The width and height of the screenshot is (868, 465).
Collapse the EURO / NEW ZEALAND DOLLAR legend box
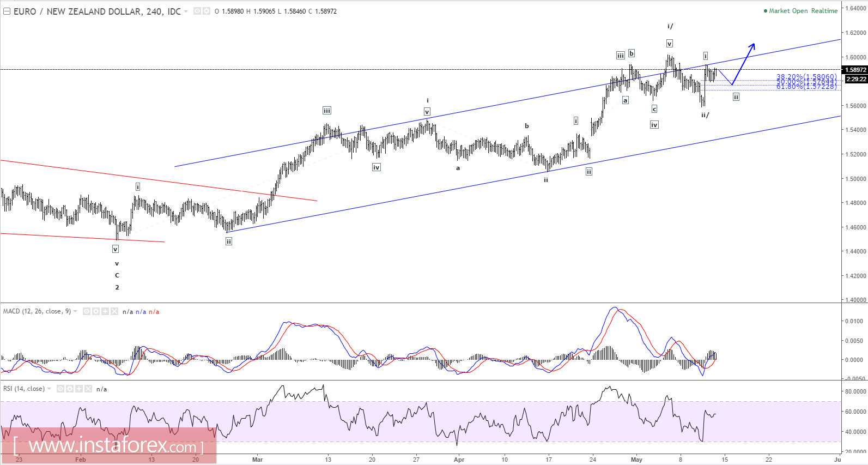coord(7,11)
